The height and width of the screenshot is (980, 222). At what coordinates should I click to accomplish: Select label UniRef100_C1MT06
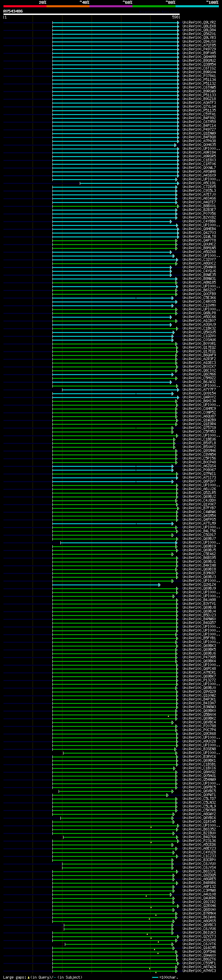coord(199,164)
